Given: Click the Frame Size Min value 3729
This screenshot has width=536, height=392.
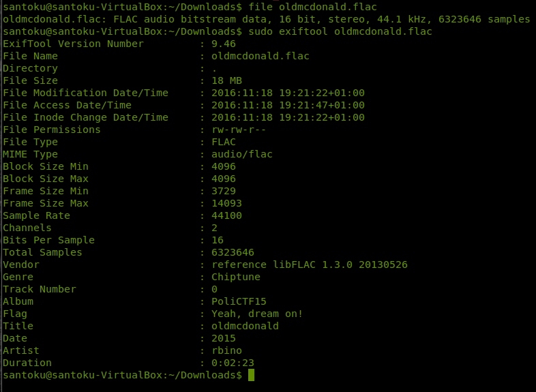Looking at the screenshot, I should coord(224,191).
